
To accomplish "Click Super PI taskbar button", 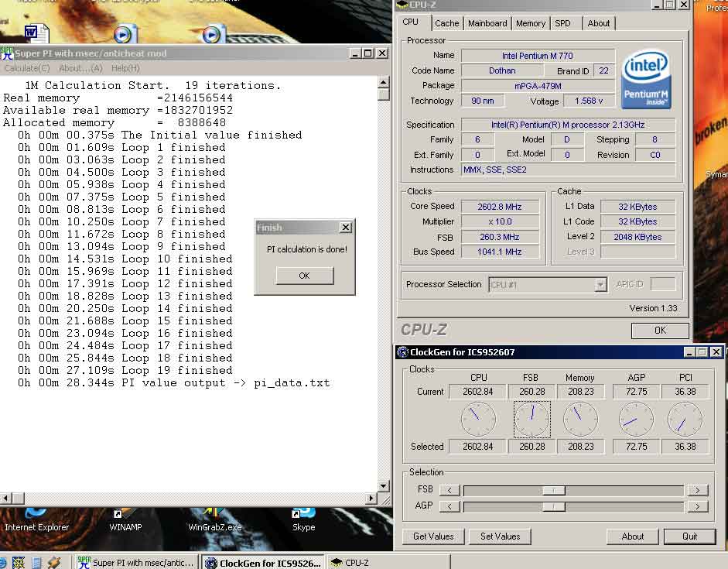I will tap(136, 563).
